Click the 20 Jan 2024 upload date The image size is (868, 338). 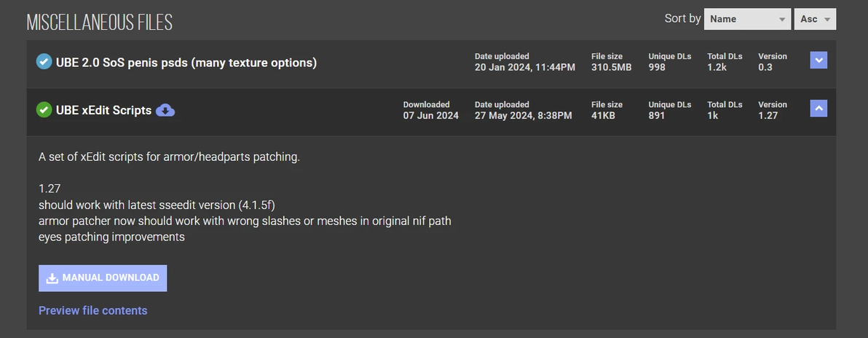[524, 68]
